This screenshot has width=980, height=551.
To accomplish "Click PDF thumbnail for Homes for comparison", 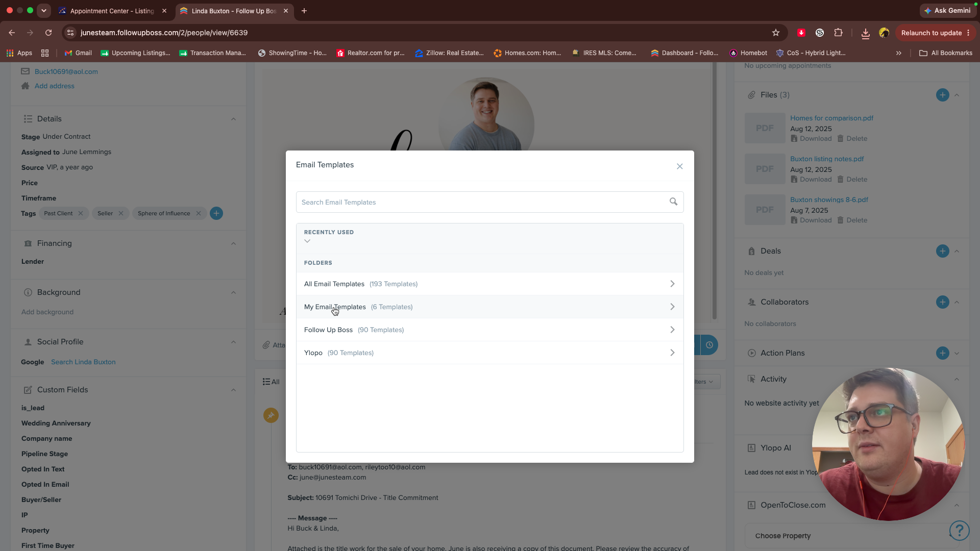I will (x=765, y=128).
